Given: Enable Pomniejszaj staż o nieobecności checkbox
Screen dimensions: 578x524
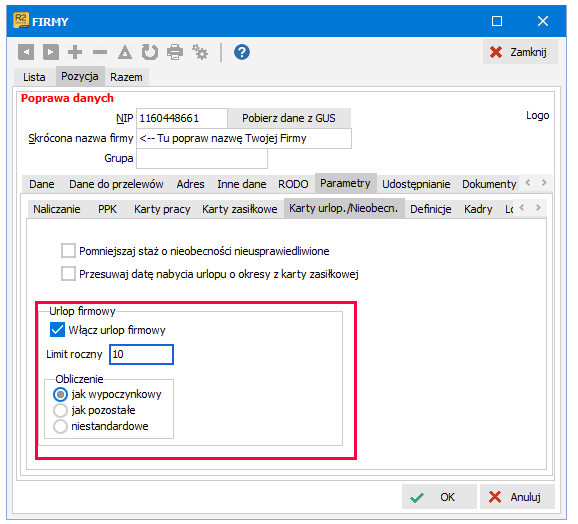Looking at the screenshot, I should (69, 251).
